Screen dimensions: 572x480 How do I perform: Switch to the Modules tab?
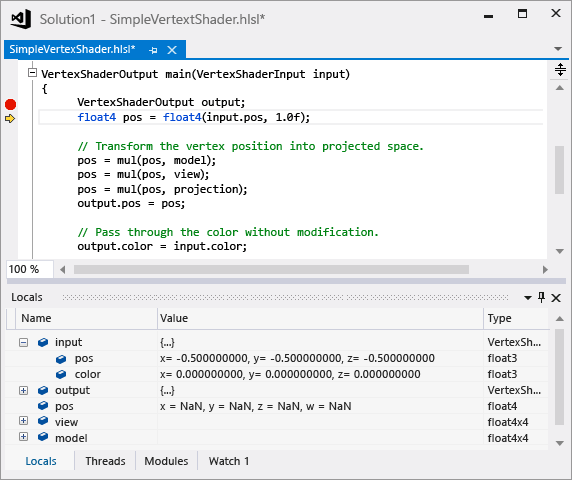(x=166, y=461)
